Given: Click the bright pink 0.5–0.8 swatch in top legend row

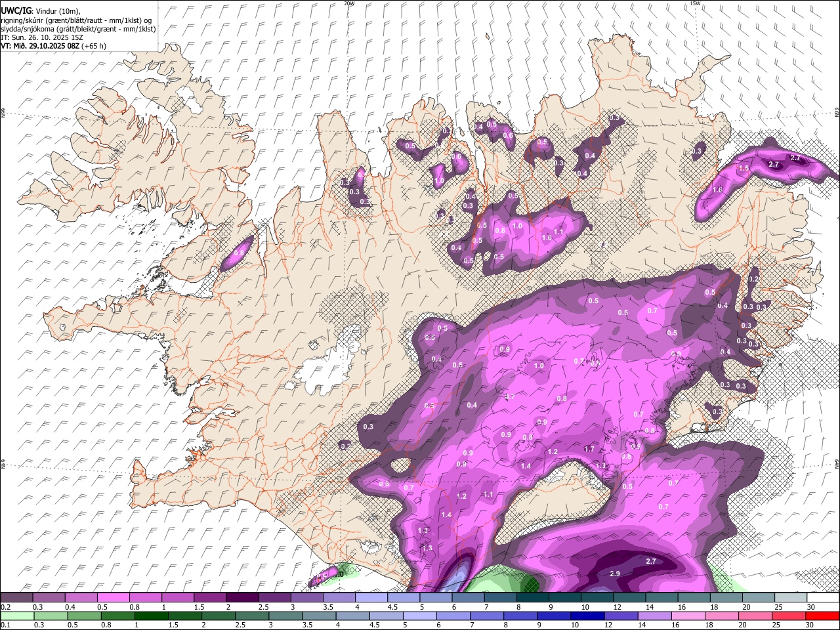Looking at the screenshot, I should tap(114, 597).
